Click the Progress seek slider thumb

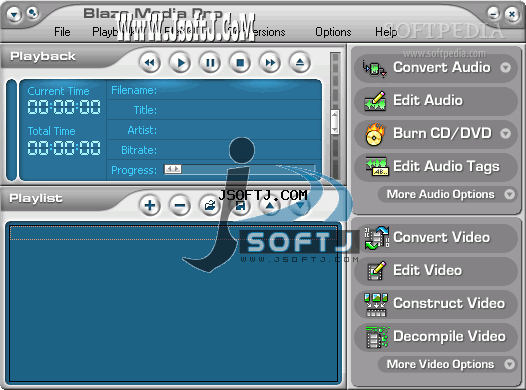[173, 169]
